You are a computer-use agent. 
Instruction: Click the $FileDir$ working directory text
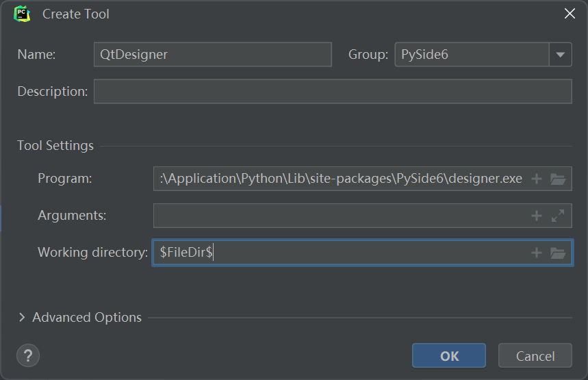coord(186,253)
